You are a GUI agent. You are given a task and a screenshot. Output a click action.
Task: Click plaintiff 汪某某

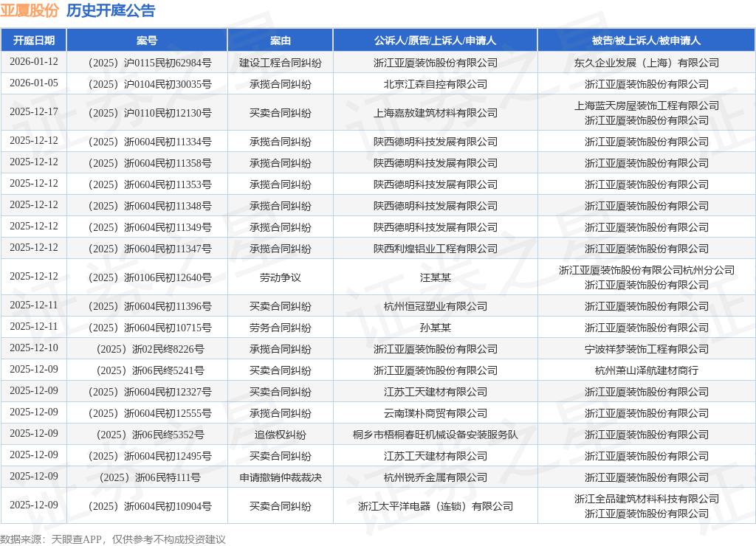pos(436,278)
